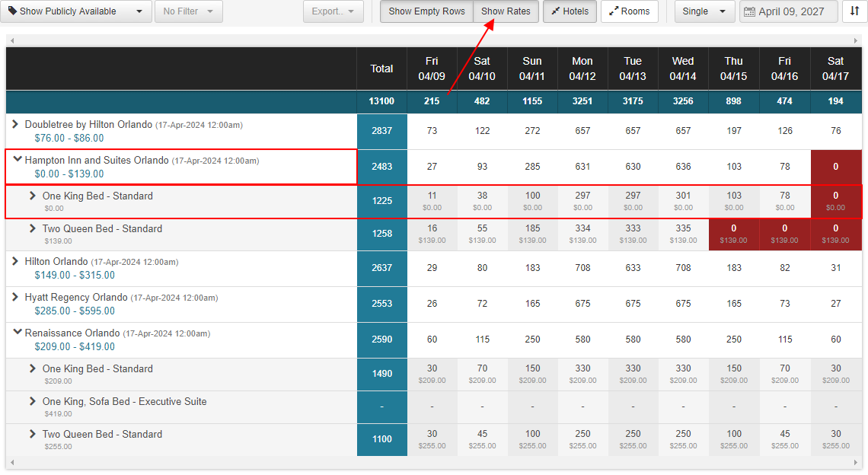Click the sort order arrows icon

click(x=854, y=11)
